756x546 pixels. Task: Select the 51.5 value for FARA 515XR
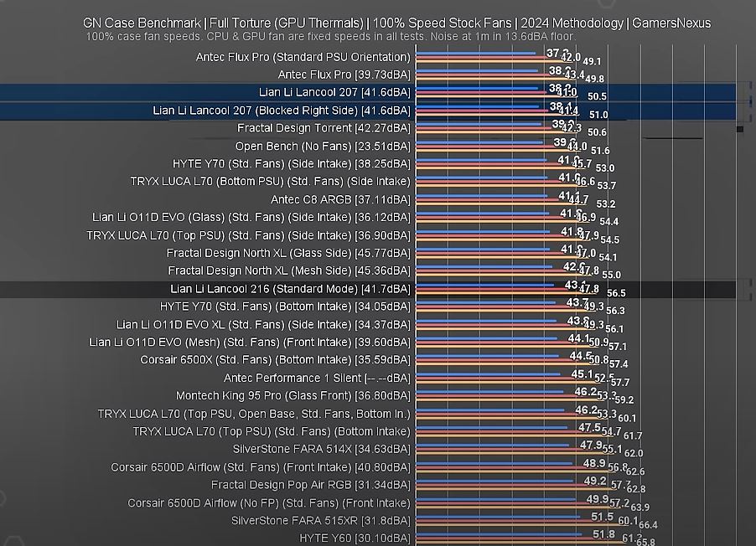(x=602, y=517)
